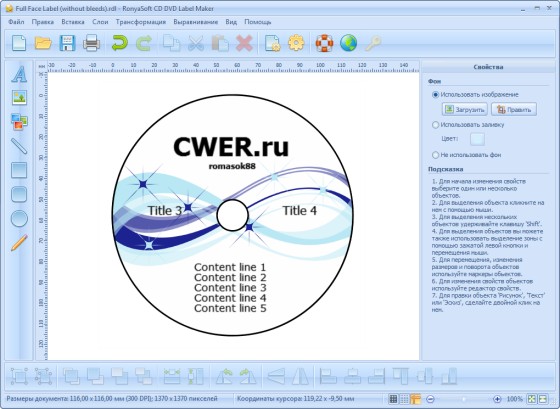
Task: Select 'Использовать изображение' radio option
Action: click(x=435, y=95)
